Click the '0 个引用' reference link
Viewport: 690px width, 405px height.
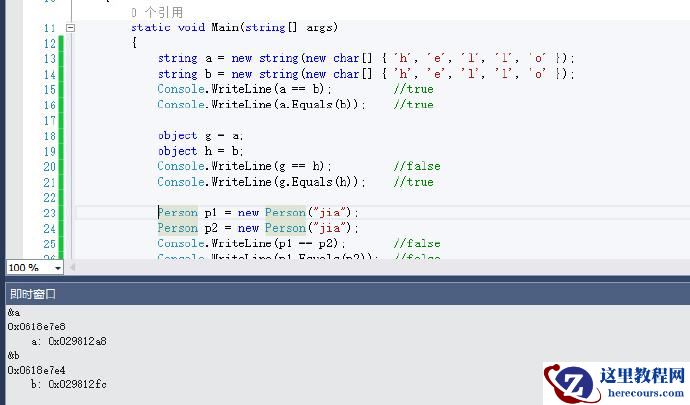[x=157, y=12]
